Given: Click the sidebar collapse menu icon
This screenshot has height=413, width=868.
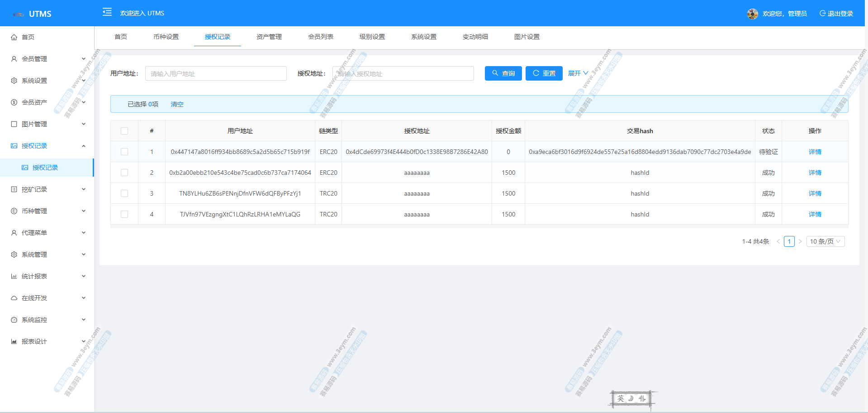Looking at the screenshot, I should (107, 12).
